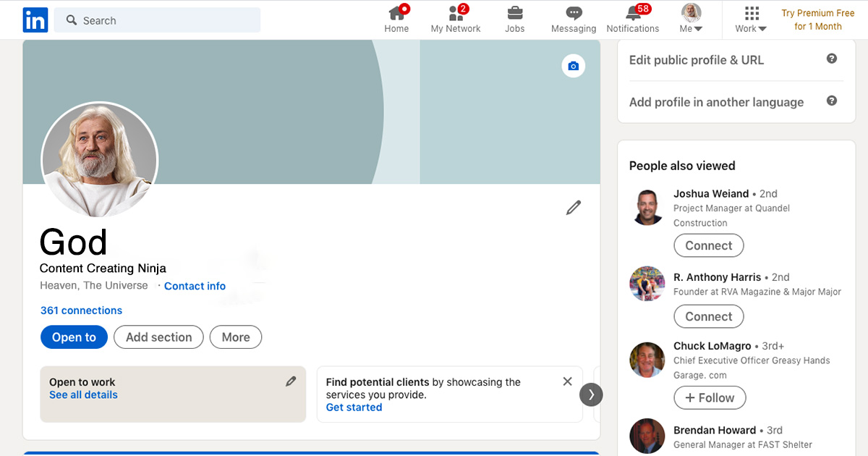Click Get started link
The width and height of the screenshot is (868, 456).
click(354, 408)
